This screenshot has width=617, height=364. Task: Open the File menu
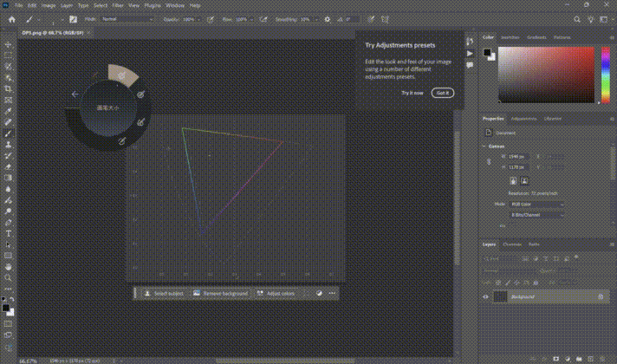click(18, 5)
